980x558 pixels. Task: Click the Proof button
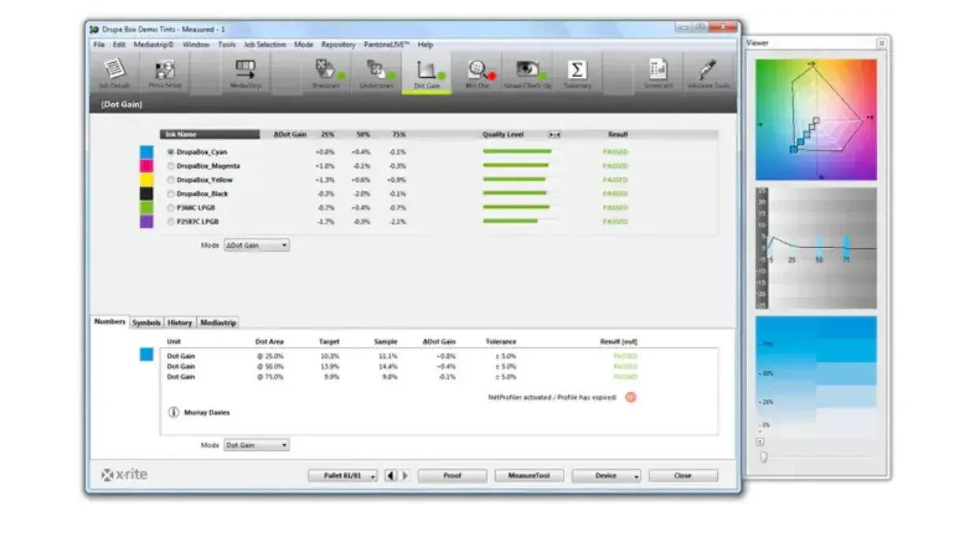pos(452,475)
